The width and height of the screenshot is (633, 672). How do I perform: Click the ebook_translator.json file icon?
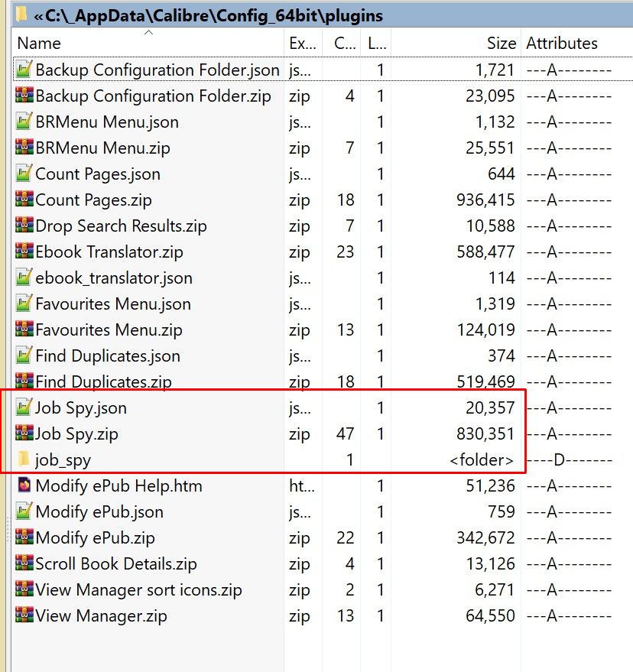coord(24,278)
